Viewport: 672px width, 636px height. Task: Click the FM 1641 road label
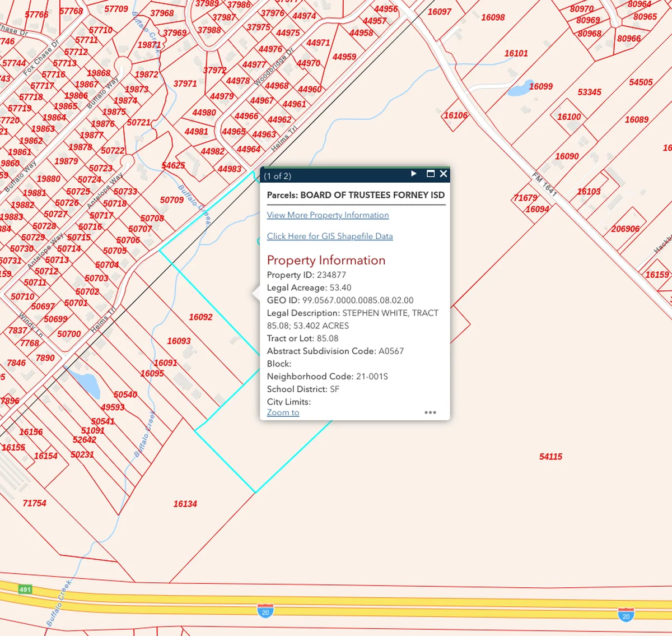[544, 185]
